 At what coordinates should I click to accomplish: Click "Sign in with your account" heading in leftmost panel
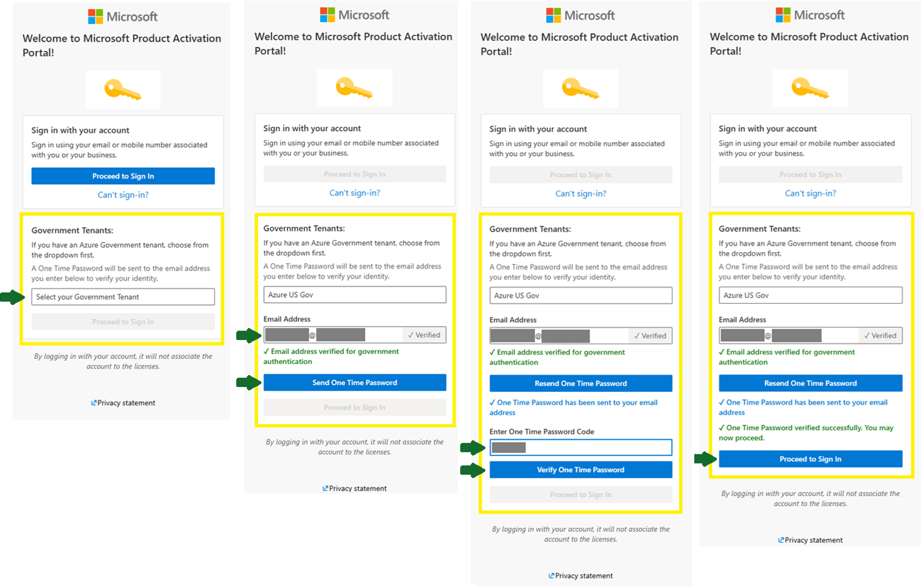pyautogui.click(x=81, y=130)
